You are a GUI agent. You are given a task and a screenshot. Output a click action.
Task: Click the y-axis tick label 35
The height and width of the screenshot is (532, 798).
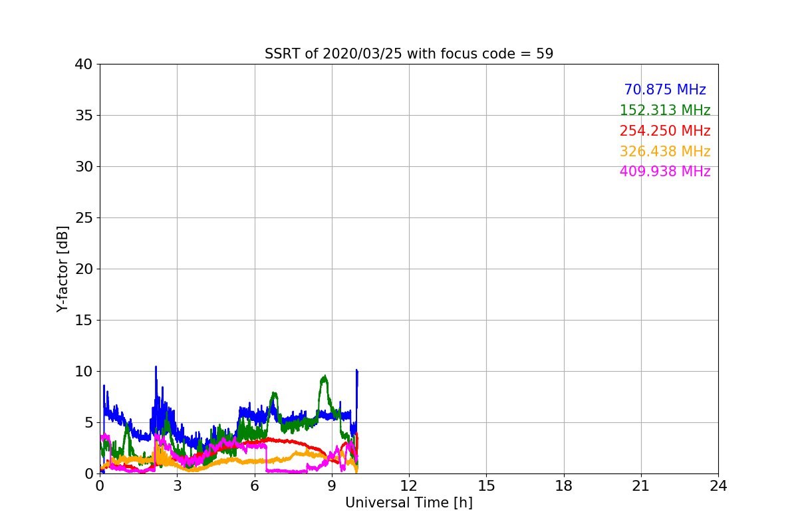click(84, 116)
